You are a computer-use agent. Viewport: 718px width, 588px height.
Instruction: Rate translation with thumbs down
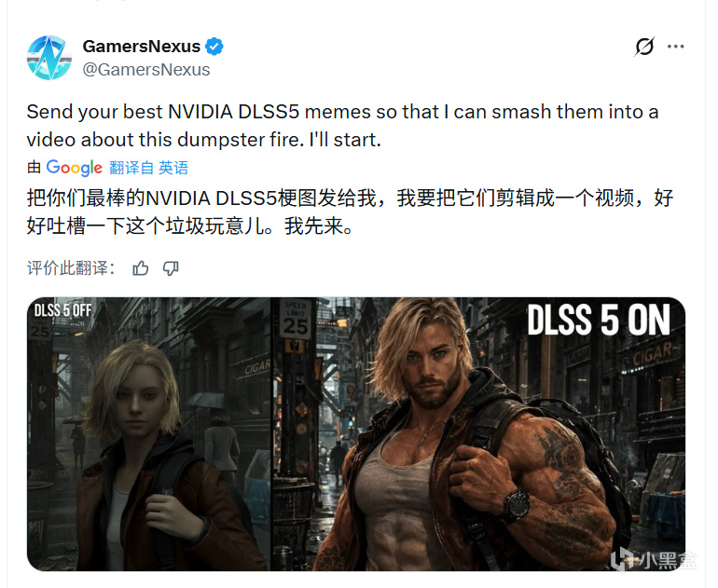171,268
